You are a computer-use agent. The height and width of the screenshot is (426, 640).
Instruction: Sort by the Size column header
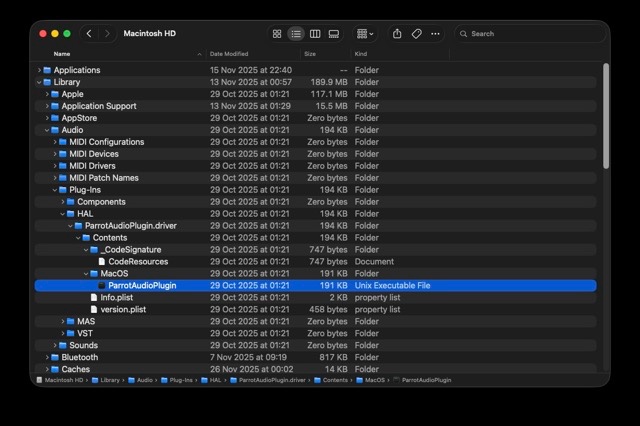[310, 54]
